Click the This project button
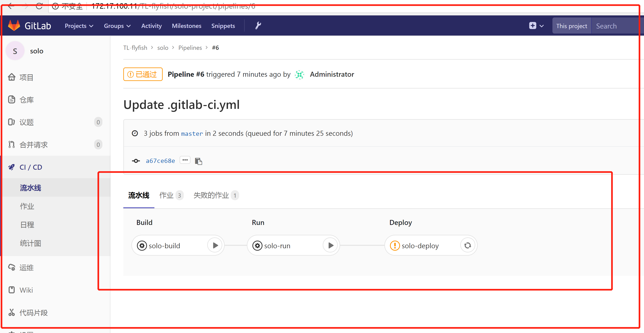Image resolution: width=644 pixels, height=333 pixels. coord(572,26)
